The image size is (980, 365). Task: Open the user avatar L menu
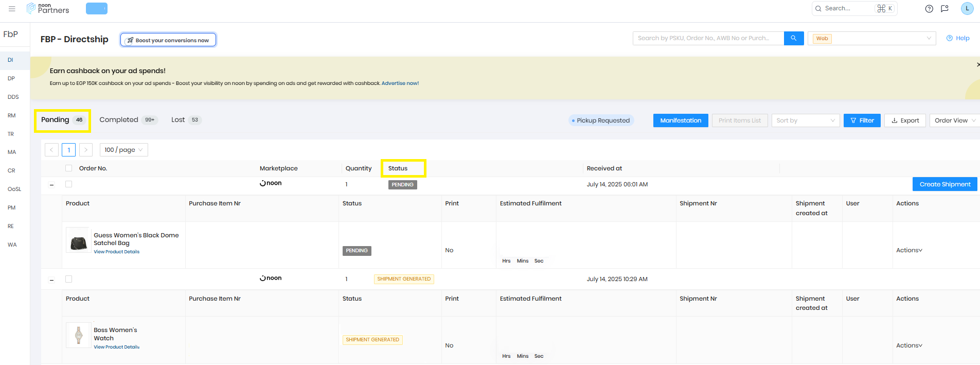coord(967,8)
